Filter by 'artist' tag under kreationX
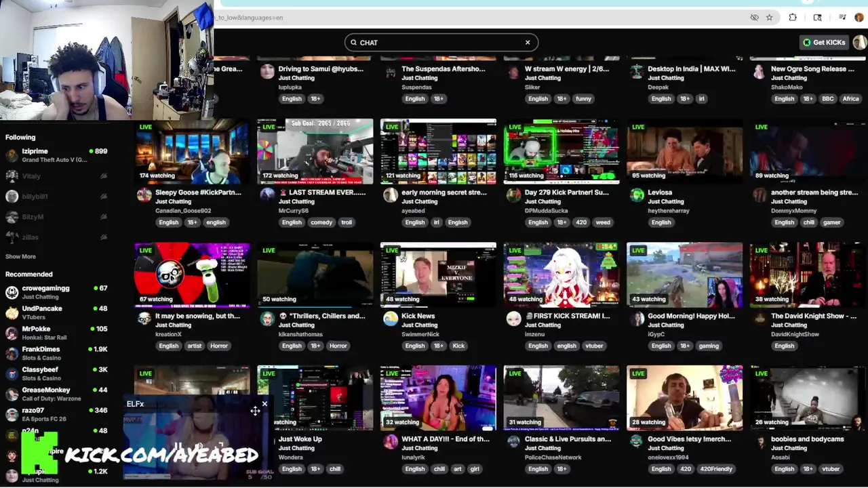 point(195,346)
